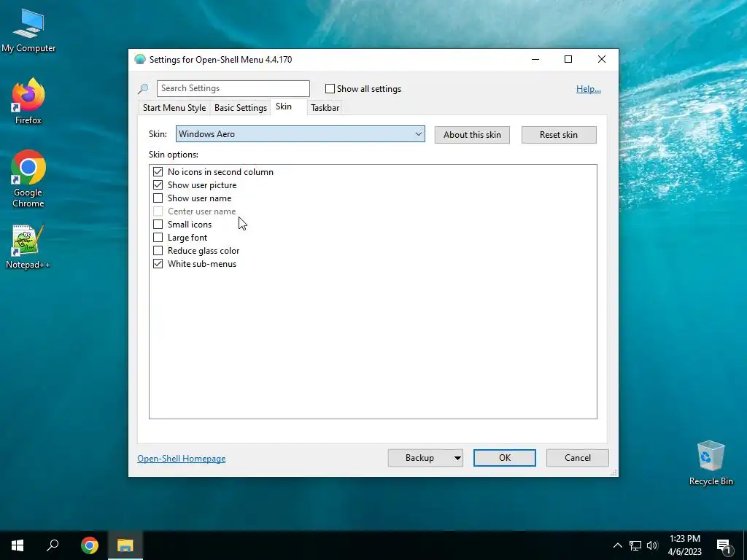
Task: Click the search magnifier beside Search Settings
Action: (x=143, y=88)
